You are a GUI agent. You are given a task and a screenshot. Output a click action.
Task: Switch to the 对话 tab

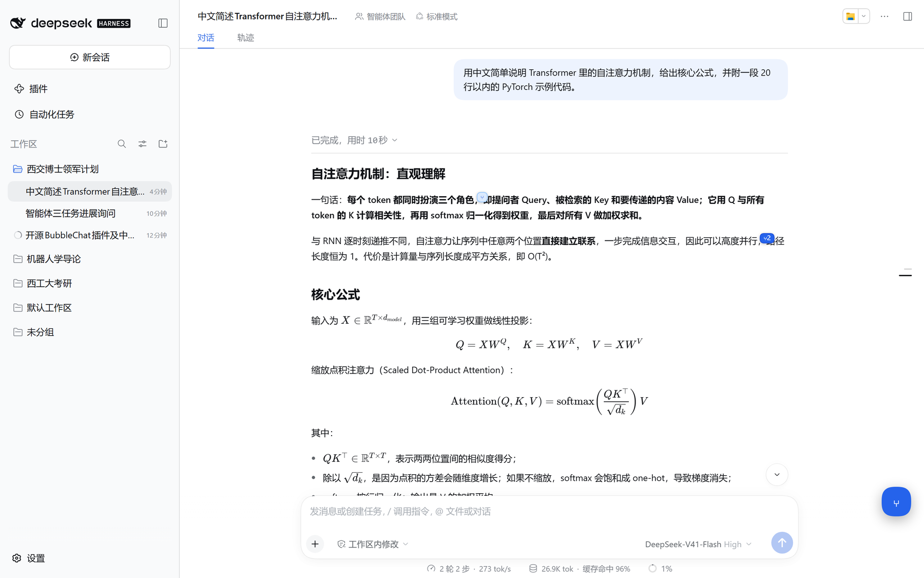coord(206,38)
